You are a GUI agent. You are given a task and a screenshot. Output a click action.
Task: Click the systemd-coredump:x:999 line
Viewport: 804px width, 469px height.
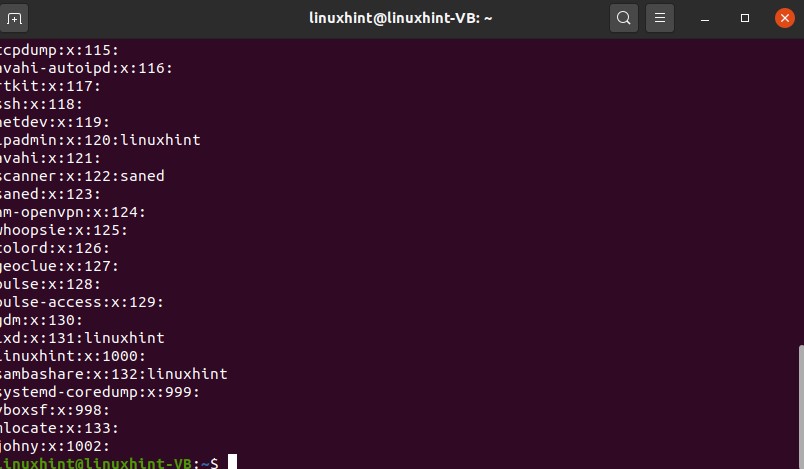coord(100,392)
